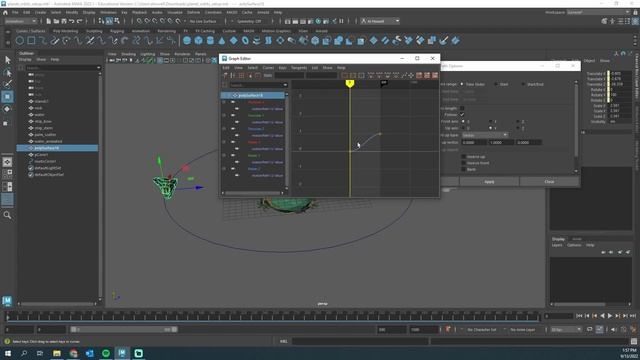Click the Play forwards button

(x=610, y=316)
